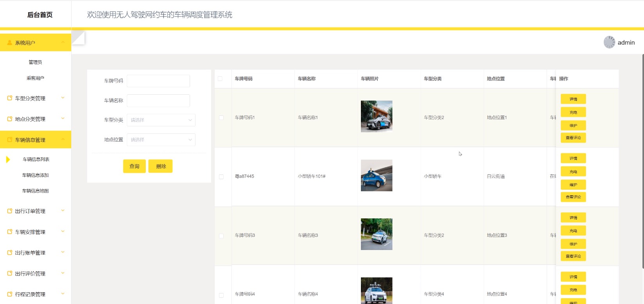Click 查看评论 for 粤a87445 row
The image size is (644, 304).
coord(573,197)
